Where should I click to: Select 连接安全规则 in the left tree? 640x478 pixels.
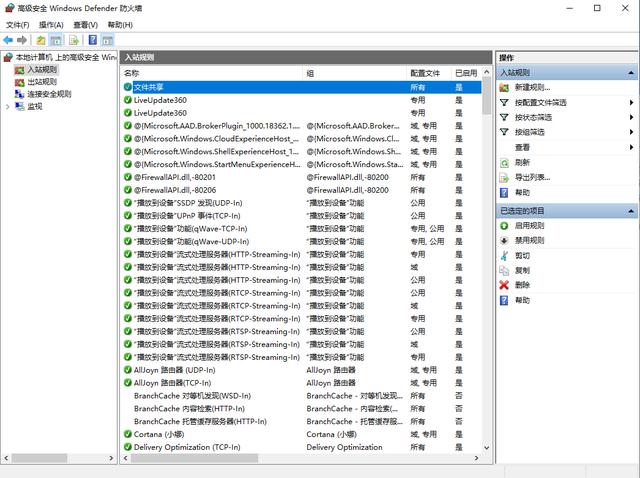(49, 94)
